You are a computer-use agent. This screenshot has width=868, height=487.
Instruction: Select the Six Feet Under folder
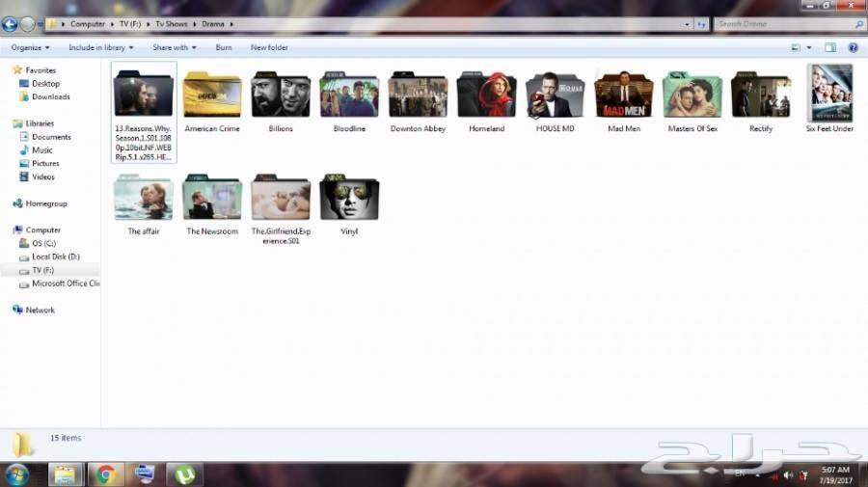click(x=829, y=99)
